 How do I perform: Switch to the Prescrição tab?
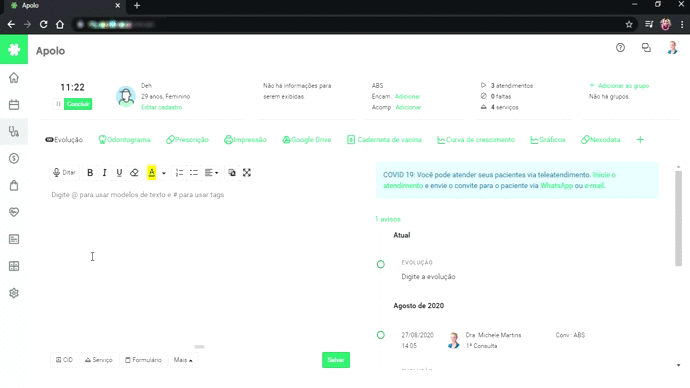[187, 140]
